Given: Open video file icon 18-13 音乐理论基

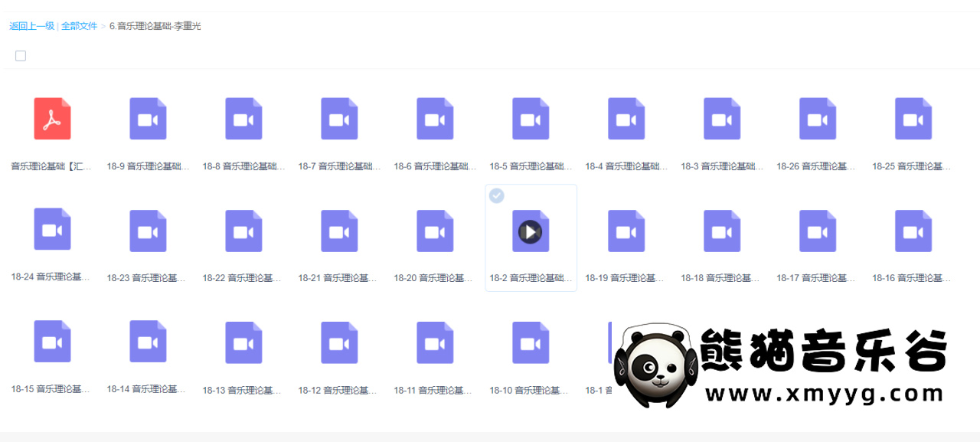Looking at the screenshot, I should point(243,342).
